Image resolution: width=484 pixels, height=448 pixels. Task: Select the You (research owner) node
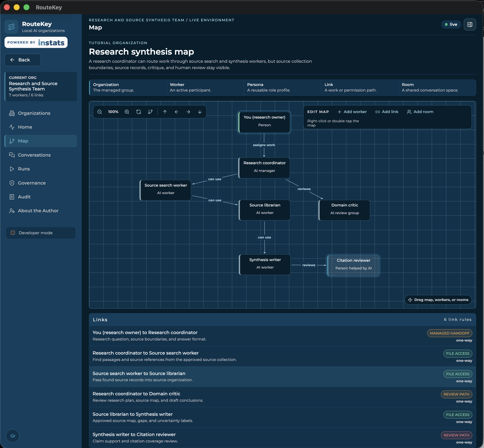[x=264, y=122]
